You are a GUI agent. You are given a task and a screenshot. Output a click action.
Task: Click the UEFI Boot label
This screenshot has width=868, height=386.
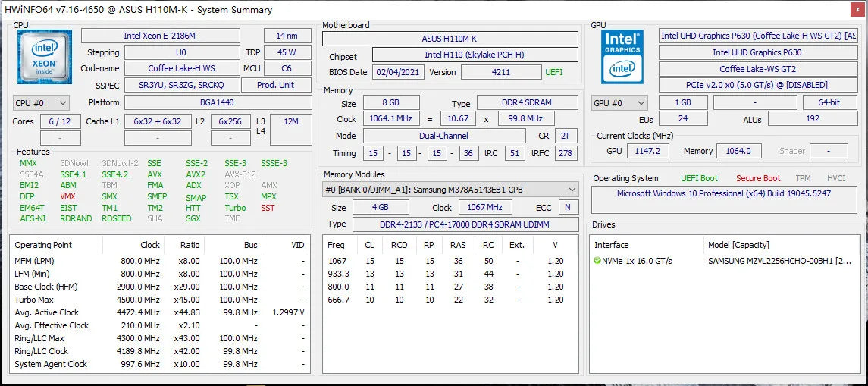[699, 178]
